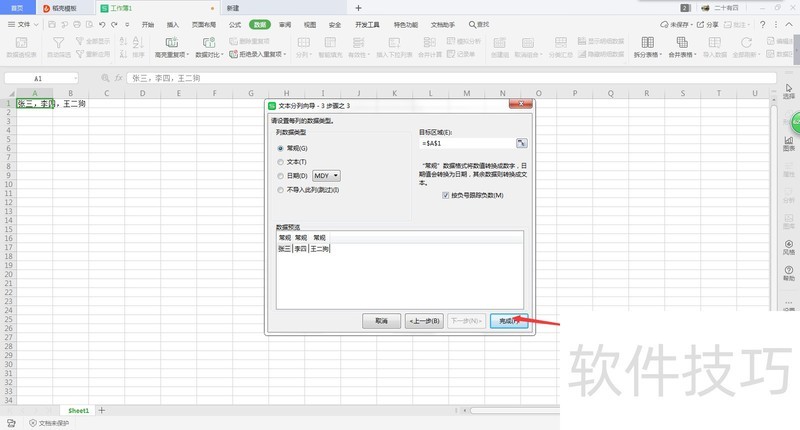Viewport: 800px width, 430px height.
Task: Open the 未保存 cloud status dropdown
Action: coord(677,24)
